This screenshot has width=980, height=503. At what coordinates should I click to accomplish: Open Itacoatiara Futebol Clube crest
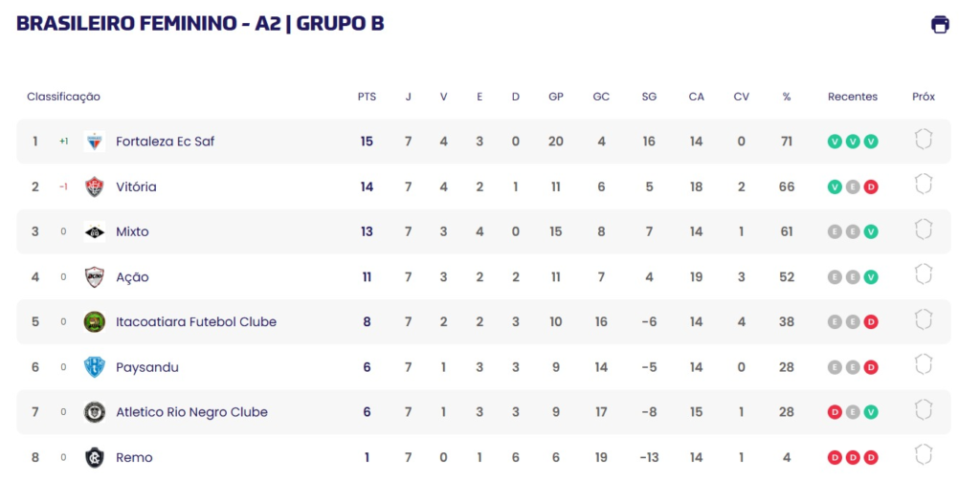click(x=95, y=322)
